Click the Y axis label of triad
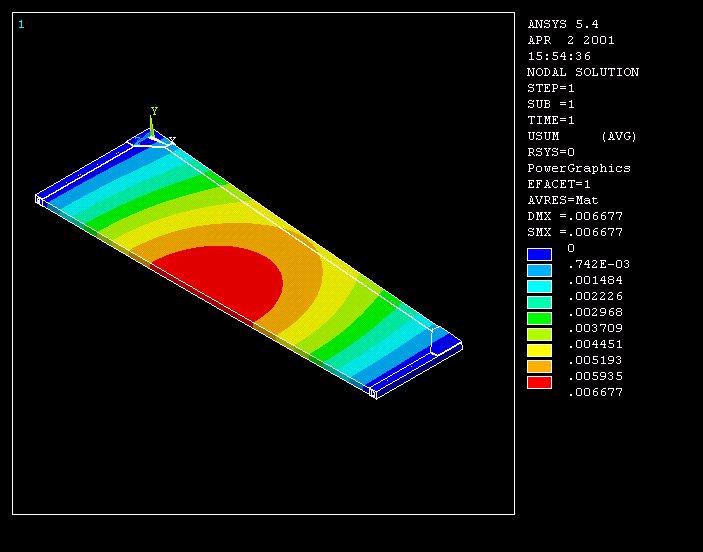Viewport: 703px width, 552px height. pos(154,111)
